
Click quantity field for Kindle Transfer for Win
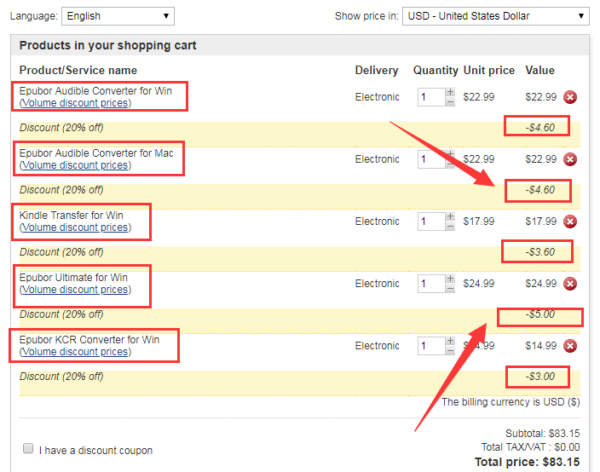(432, 221)
